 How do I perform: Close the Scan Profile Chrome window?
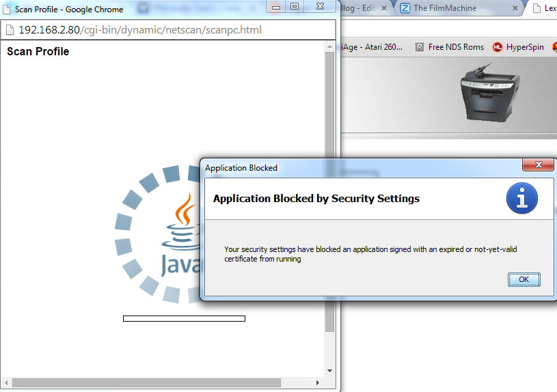tap(320, 7)
